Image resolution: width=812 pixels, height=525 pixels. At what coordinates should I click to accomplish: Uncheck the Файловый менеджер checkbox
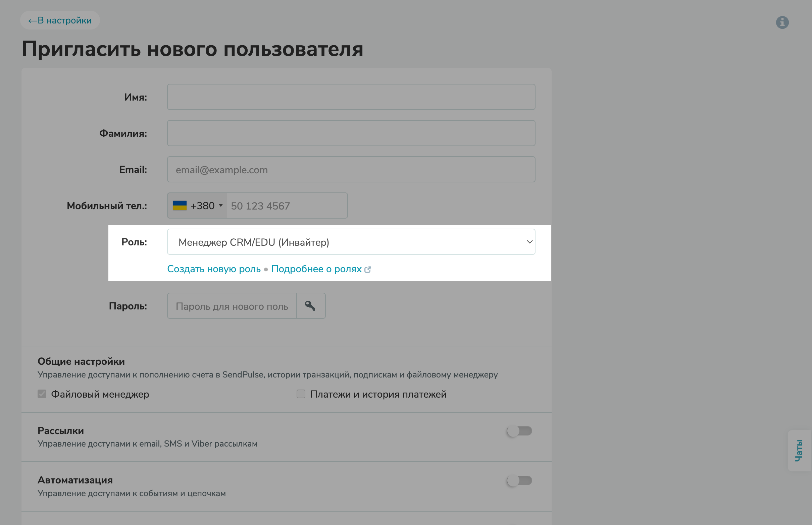(x=42, y=394)
